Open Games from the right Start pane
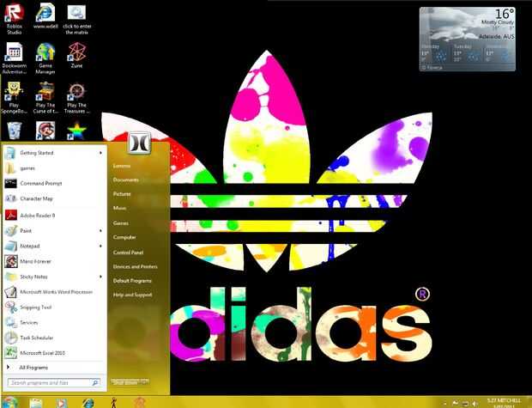Screen dimensions: 532x408 (121, 223)
